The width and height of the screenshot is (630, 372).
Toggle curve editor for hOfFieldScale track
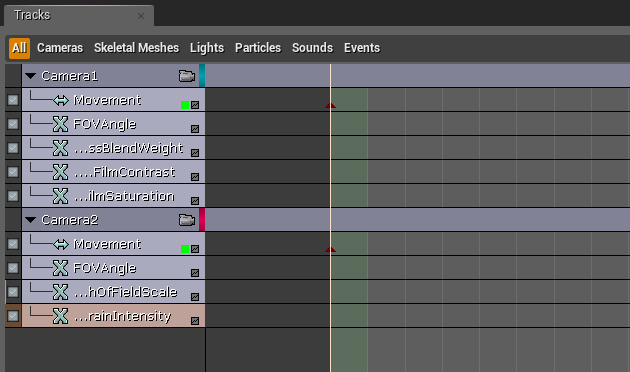(195, 297)
